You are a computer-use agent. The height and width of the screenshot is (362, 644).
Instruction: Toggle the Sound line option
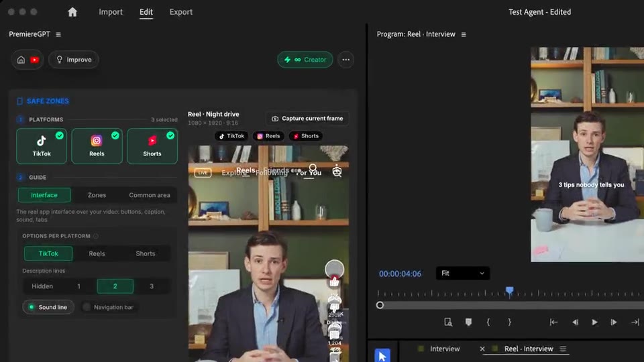pyautogui.click(x=48, y=307)
